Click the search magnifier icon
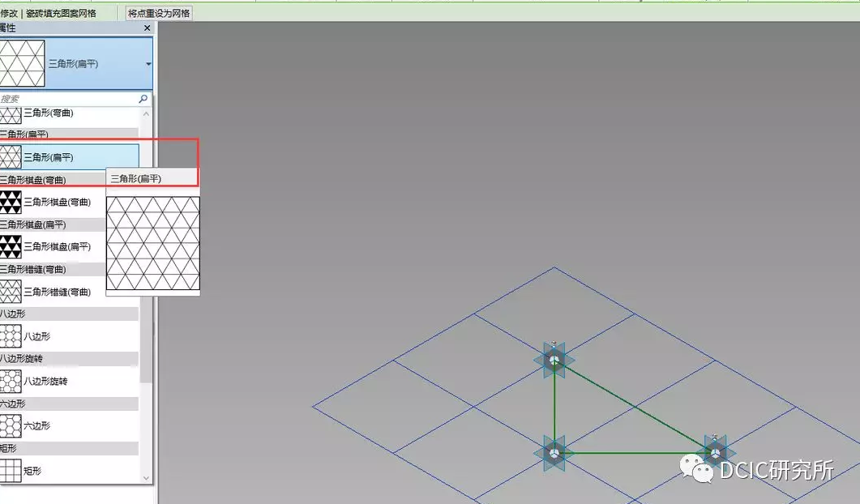The width and height of the screenshot is (860, 504). [x=143, y=99]
